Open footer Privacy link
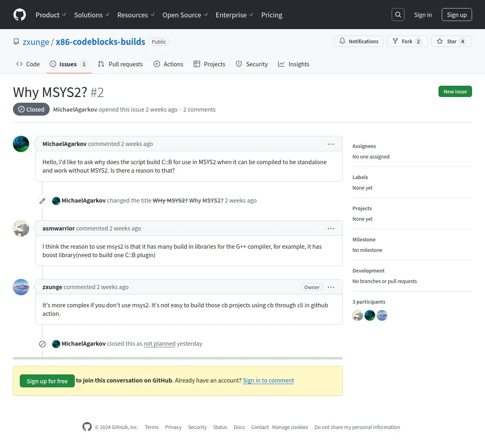The image size is (485, 448). click(173, 427)
